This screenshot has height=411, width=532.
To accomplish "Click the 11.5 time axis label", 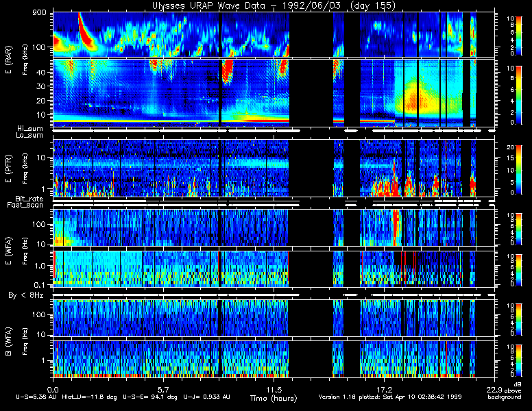I will pos(274,390).
